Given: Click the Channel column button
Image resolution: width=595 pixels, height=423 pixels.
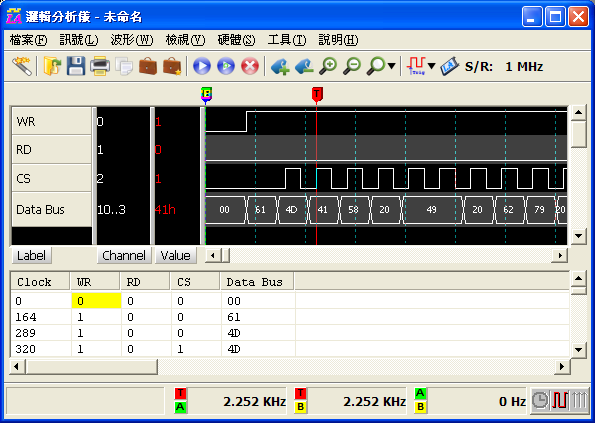Looking at the screenshot, I should tap(124, 255).
